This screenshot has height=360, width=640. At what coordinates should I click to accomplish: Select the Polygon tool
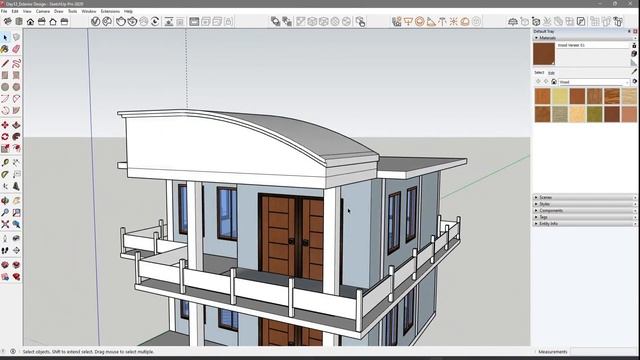(x=16, y=87)
